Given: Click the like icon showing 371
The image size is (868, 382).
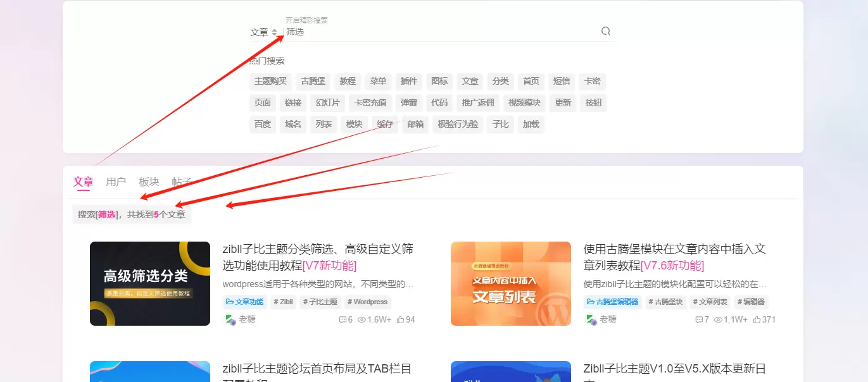Looking at the screenshot, I should tap(757, 320).
